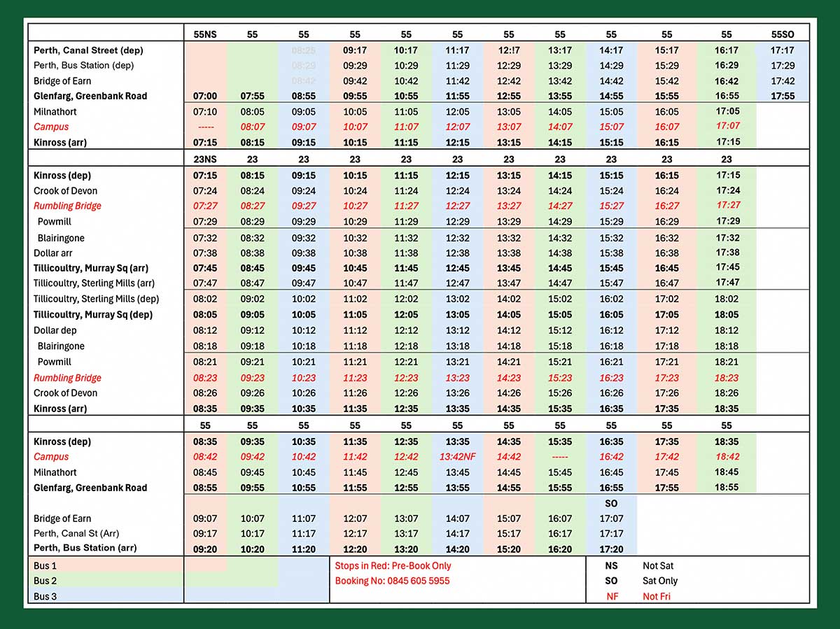Select the 55SO column header
Screen dimensions: 840x629
782,34
